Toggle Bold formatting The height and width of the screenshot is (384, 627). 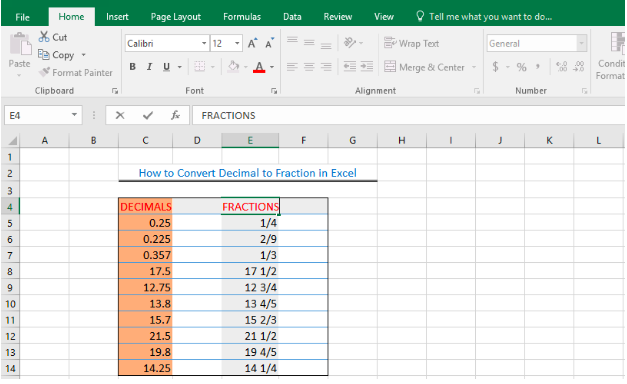click(x=133, y=66)
